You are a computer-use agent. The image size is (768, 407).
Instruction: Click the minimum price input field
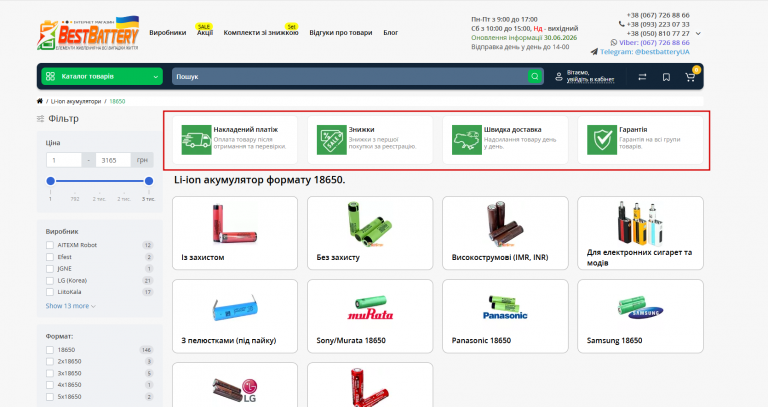(x=64, y=160)
